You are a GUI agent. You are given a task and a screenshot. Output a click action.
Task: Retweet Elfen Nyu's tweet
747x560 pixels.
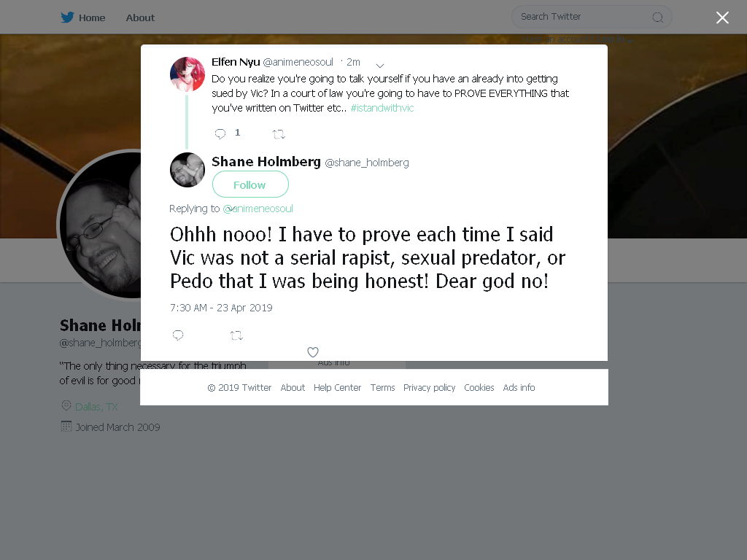pyautogui.click(x=279, y=134)
